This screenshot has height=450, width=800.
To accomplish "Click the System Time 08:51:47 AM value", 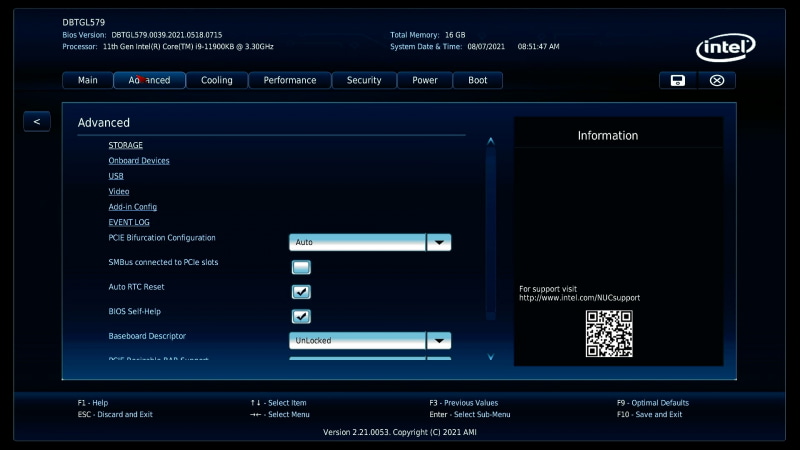I will pos(539,46).
